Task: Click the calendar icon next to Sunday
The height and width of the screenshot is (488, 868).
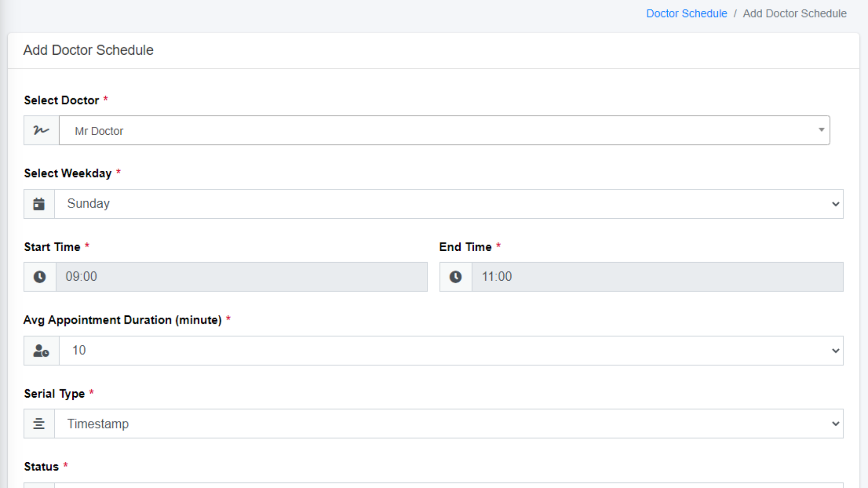Action: [39, 204]
